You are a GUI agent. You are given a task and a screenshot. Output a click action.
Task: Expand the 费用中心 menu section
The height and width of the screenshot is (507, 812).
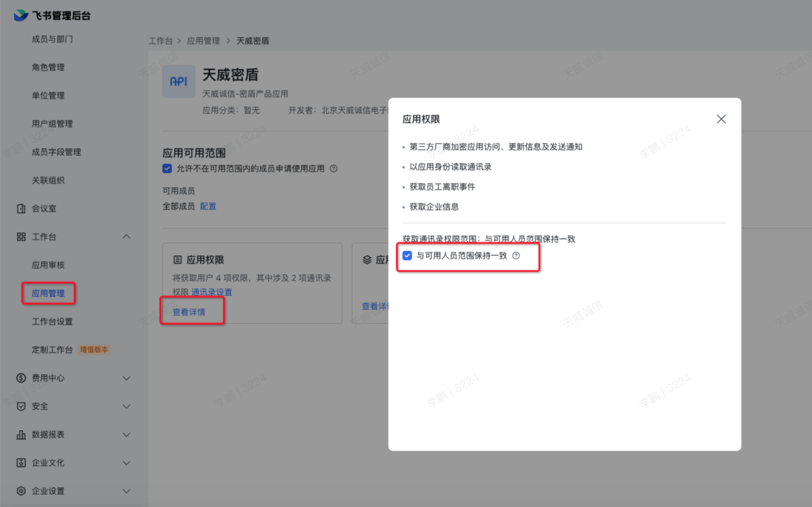click(x=127, y=378)
